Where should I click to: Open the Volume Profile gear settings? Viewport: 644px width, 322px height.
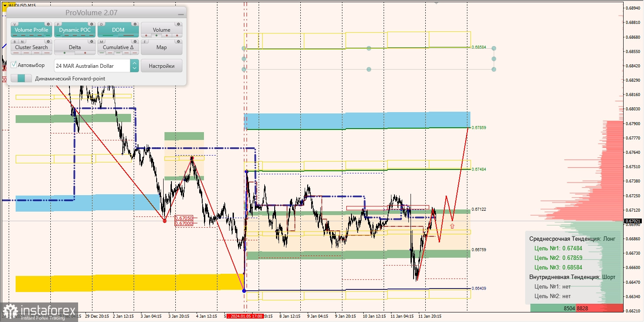(x=48, y=24)
